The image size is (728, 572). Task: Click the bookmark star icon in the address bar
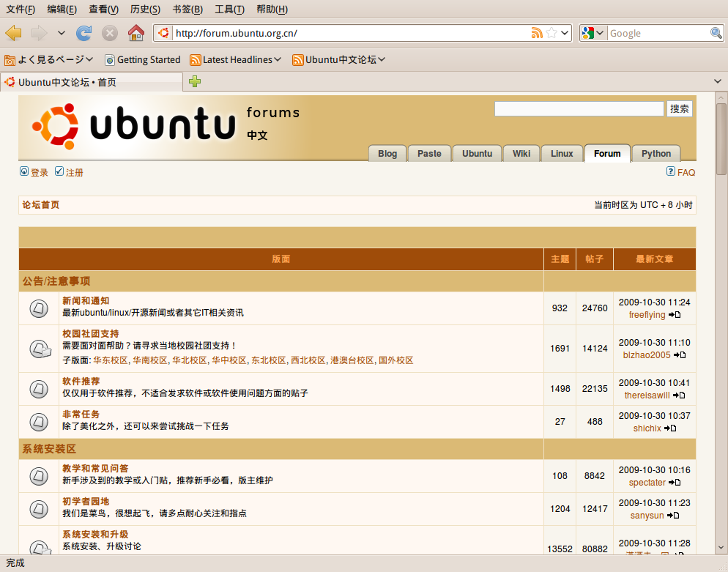(551, 33)
